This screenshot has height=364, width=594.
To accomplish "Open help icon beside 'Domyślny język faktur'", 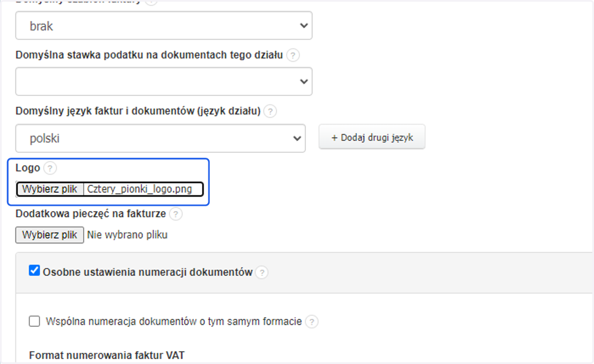I will coord(270,112).
